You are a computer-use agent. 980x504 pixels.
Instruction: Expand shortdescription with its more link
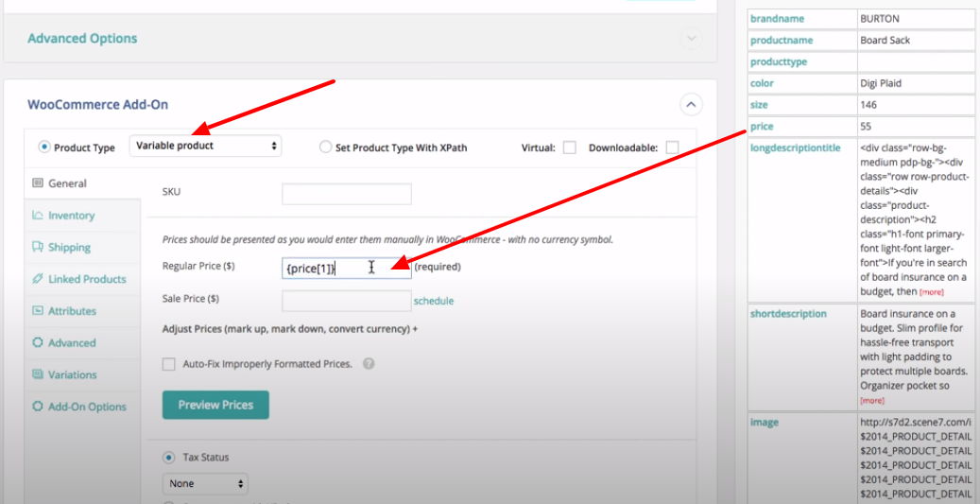872,400
